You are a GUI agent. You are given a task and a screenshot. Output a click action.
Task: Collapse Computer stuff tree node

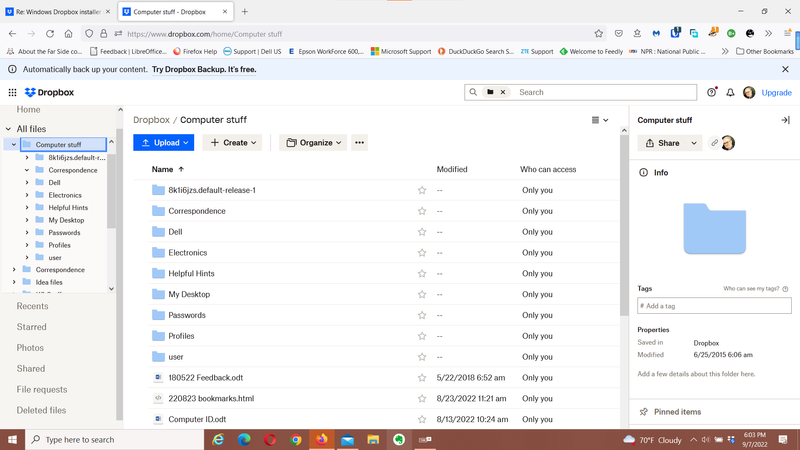tap(14, 145)
